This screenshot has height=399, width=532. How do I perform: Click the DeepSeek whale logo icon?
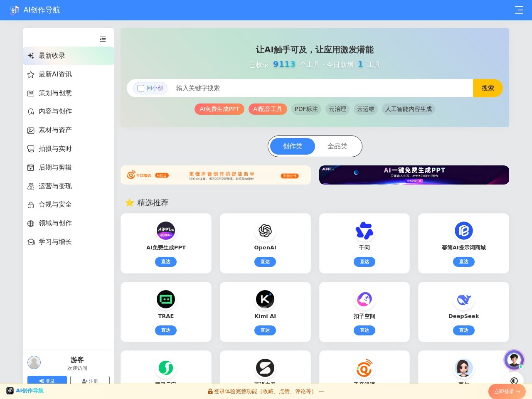click(x=464, y=299)
